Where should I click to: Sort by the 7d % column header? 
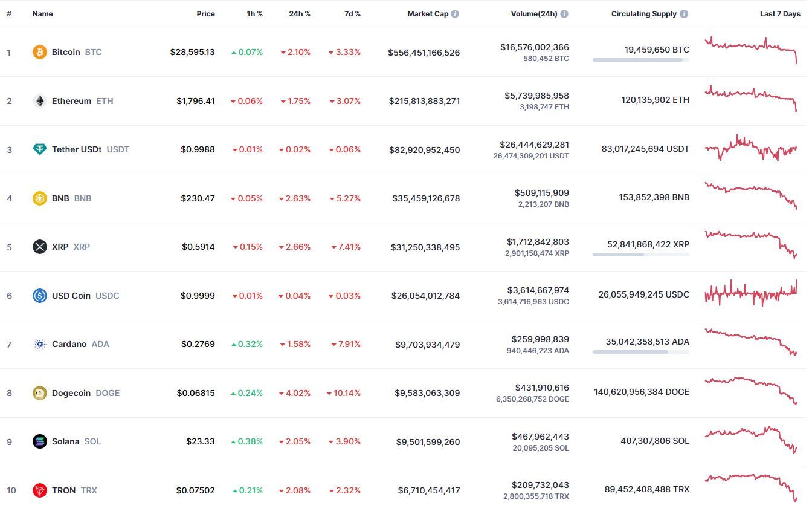click(352, 14)
